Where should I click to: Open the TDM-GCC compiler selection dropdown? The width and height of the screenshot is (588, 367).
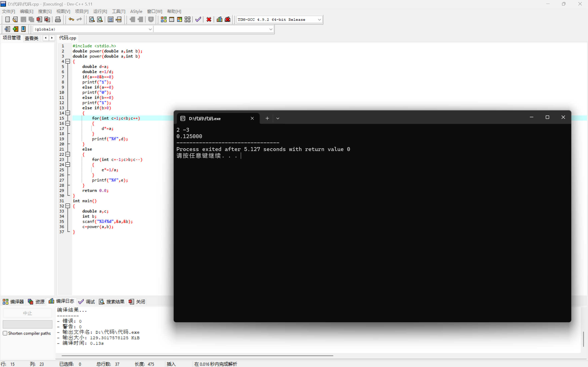(319, 20)
